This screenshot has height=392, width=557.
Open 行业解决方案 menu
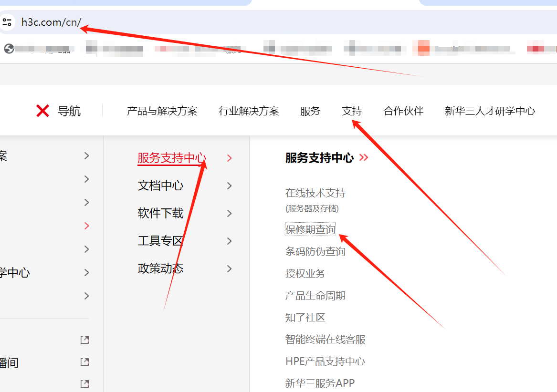pyautogui.click(x=249, y=111)
